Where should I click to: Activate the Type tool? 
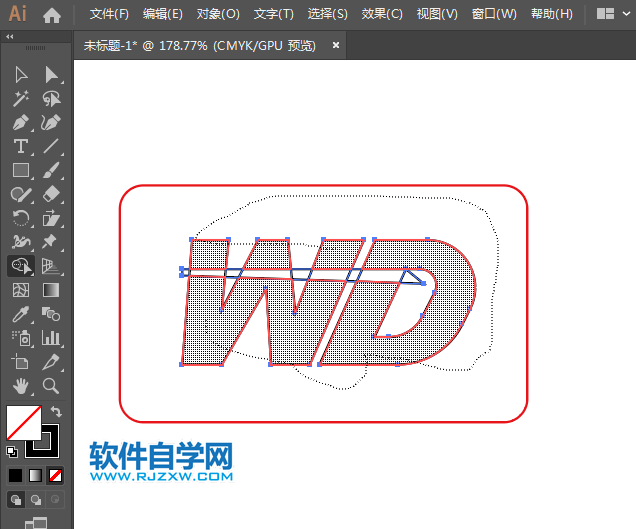point(21,146)
